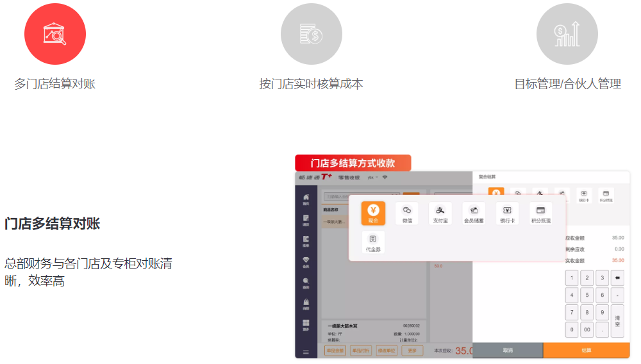The width and height of the screenshot is (641, 364).
Task: Select 代金券 voucher payment option
Action: tap(373, 243)
